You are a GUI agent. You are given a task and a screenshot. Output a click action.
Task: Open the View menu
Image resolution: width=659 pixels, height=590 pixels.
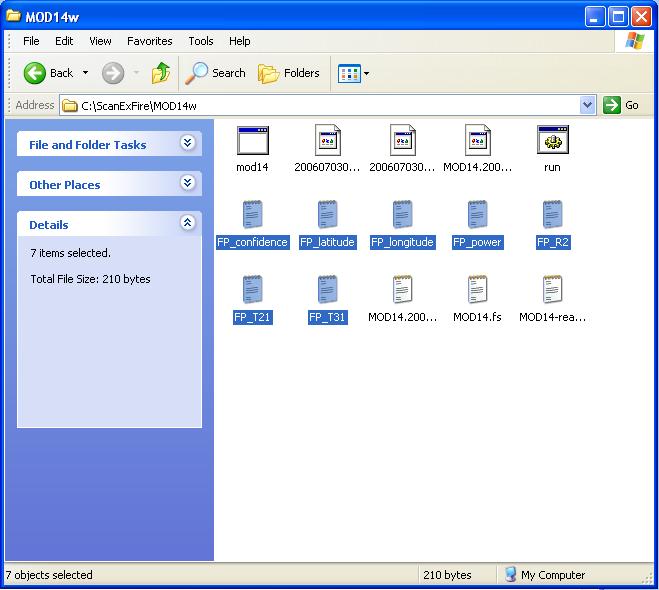click(100, 41)
